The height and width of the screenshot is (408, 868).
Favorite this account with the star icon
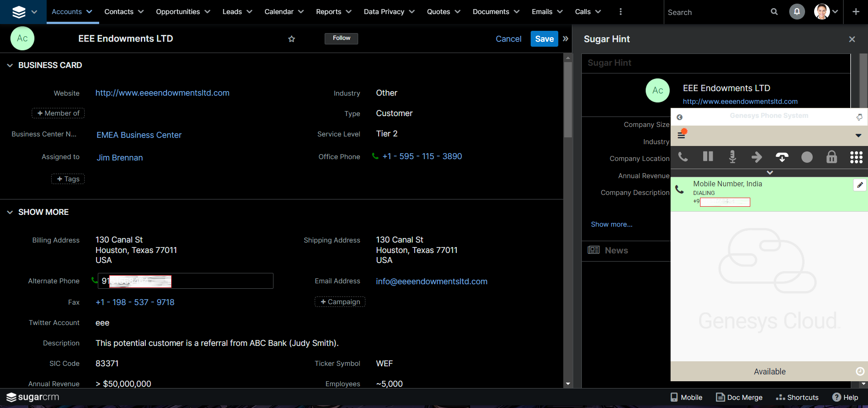click(292, 39)
